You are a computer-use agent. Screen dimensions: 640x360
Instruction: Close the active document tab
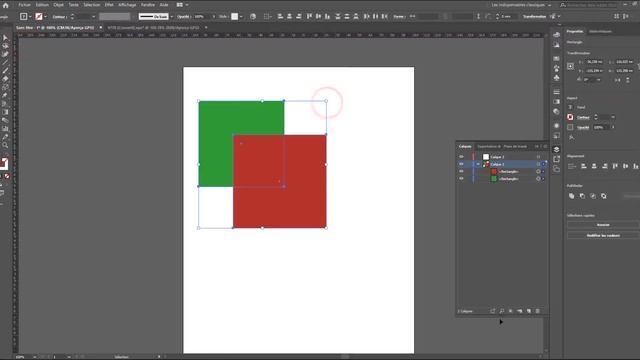point(101,28)
